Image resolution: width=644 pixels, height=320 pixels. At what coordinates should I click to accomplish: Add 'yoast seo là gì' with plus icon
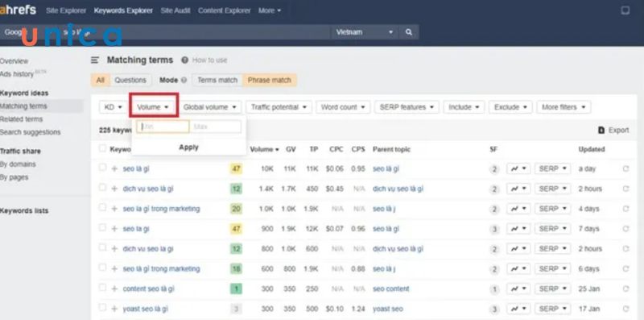(x=114, y=309)
